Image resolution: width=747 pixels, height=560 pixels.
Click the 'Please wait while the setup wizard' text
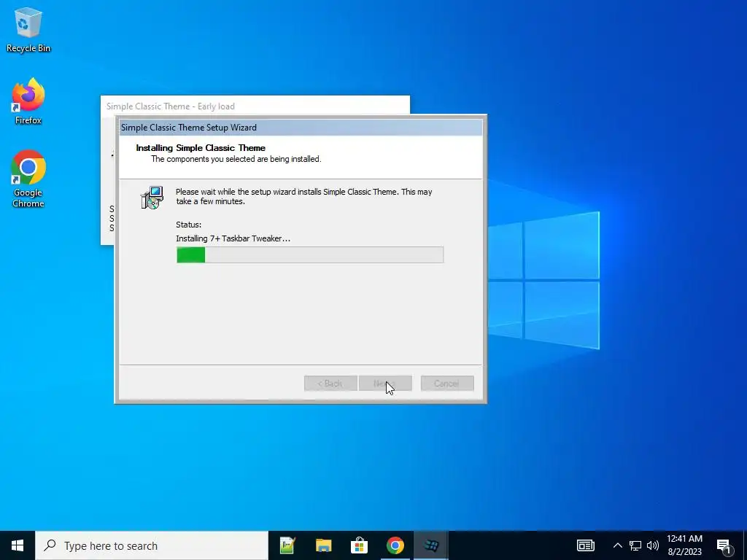coord(304,197)
